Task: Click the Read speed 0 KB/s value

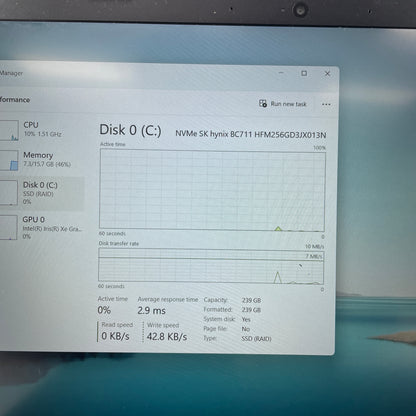Action: pyautogui.click(x=115, y=336)
